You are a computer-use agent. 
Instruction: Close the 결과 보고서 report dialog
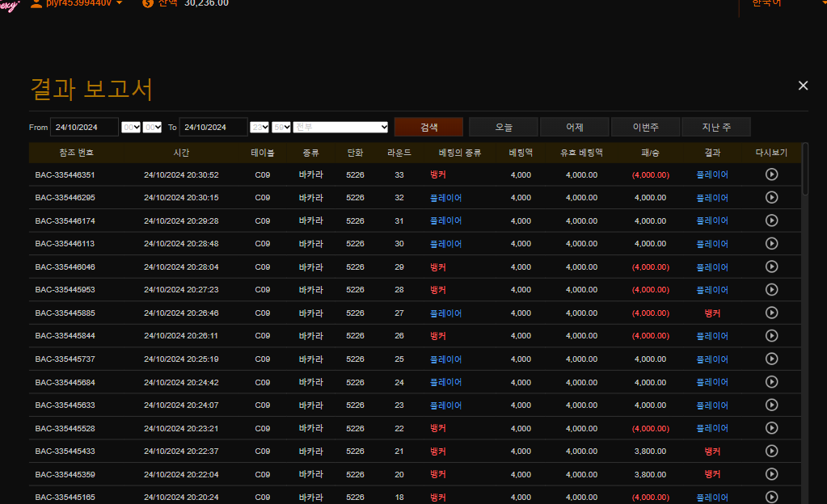pyautogui.click(x=803, y=86)
